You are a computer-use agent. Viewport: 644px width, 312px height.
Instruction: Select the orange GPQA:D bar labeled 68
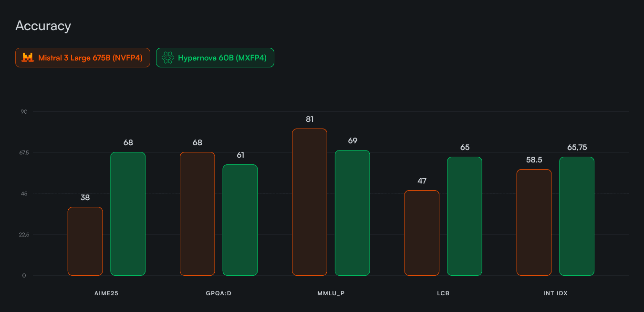tap(197, 214)
